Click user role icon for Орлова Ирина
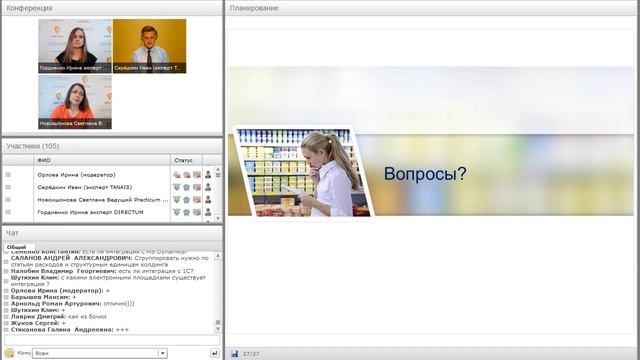This screenshot has width=640, height=360. (208, 175)
